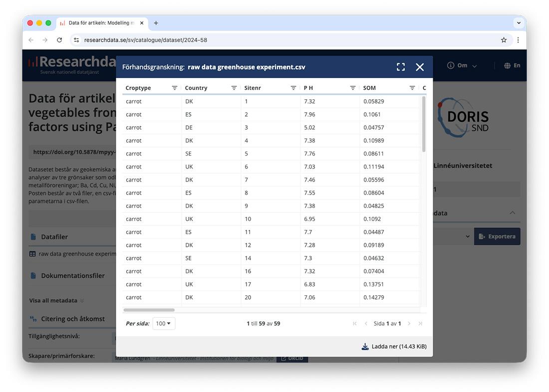Click the Exportera button
This screenshot has height=392, width=549.
coord(497,236)
